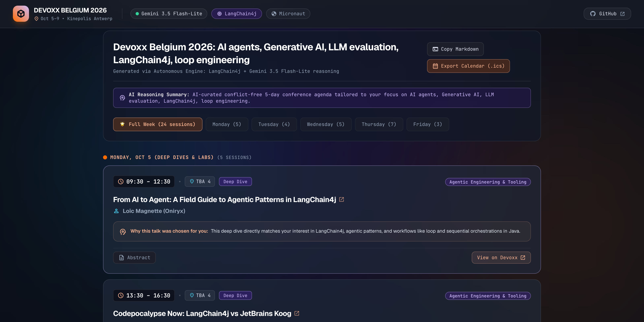Select the Gemini 3.5 Flash-Lite badge

tap(169, 14)
